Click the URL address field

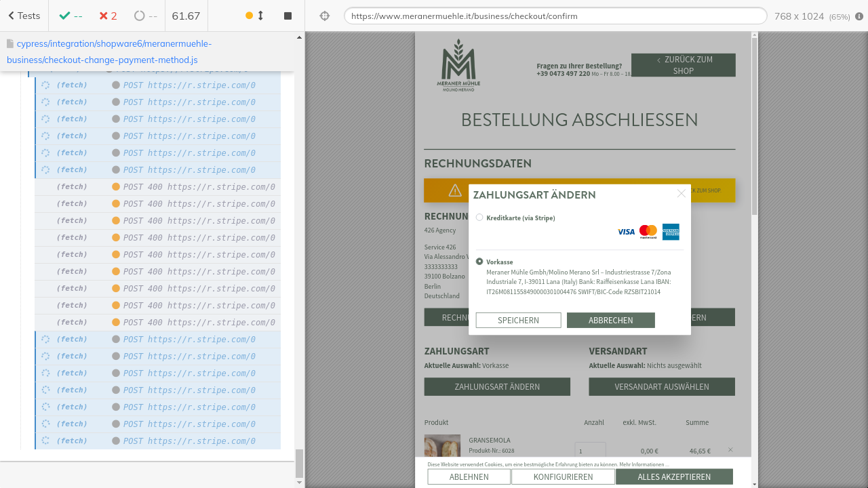click(555, 16)
